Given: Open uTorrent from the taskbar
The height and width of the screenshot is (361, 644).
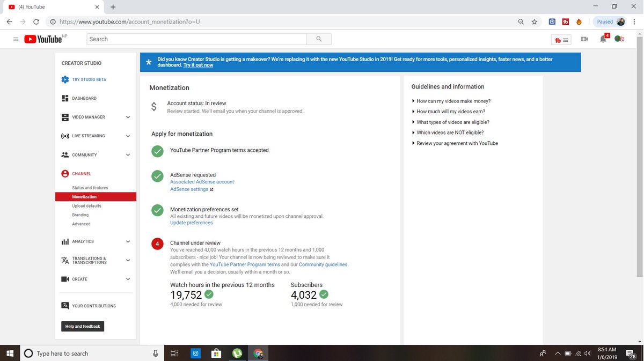Looking at the screenshot, I should [x=237, y=353].
